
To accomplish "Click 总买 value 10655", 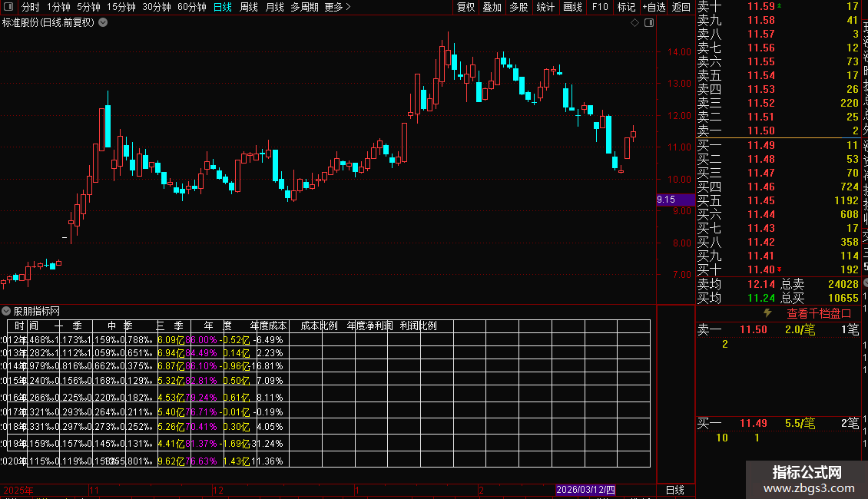I will click(x=843, y=298).
